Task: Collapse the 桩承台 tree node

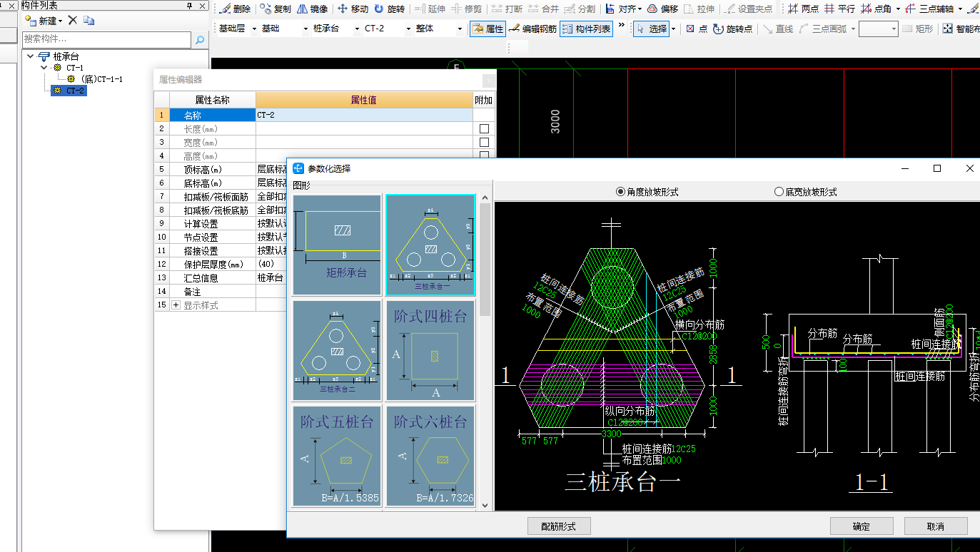Action: pos(29,56)
